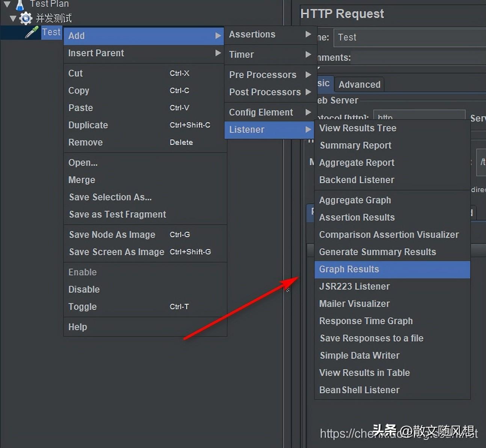The height and width of the screenshot is (448, 486).
Task: Add Simple Data Writer listener
Action: [x=392, y=356]
